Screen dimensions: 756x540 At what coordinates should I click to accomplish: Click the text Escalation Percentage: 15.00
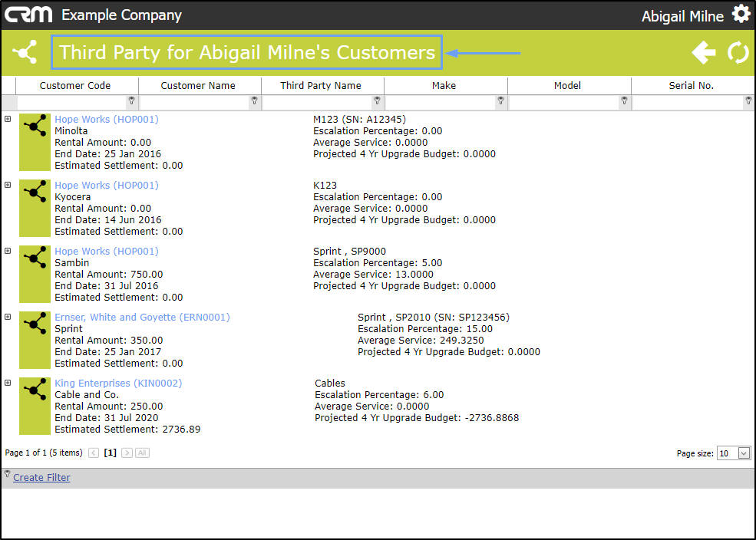[x=425, y=328]
